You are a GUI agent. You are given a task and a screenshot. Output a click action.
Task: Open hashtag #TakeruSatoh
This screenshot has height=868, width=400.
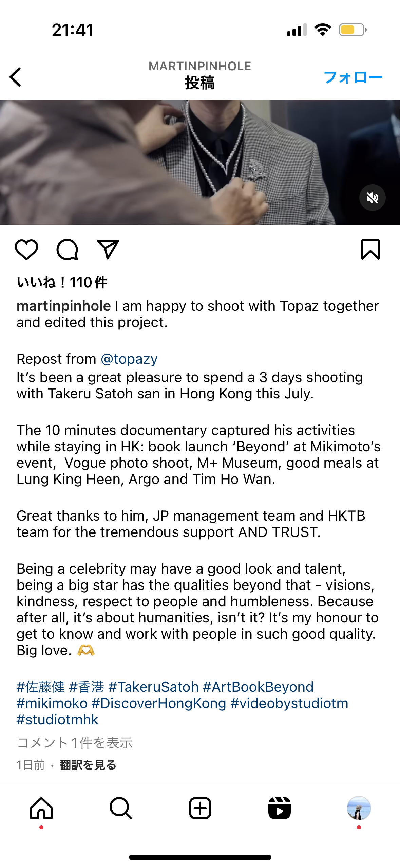click(153, 687)
